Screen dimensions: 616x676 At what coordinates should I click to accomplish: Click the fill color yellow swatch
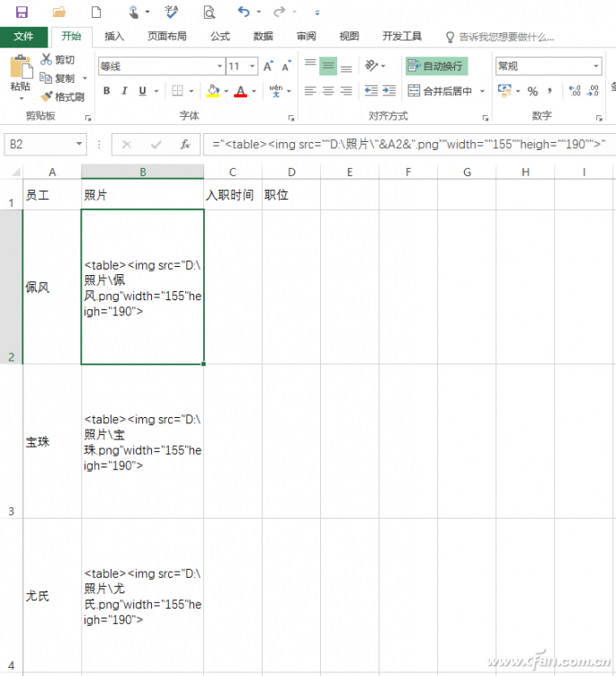212,91
